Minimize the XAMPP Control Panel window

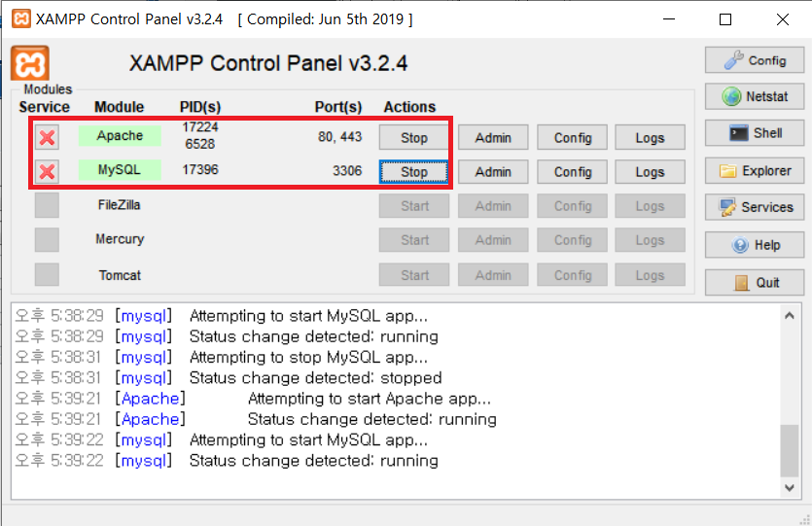coord(669,19)
